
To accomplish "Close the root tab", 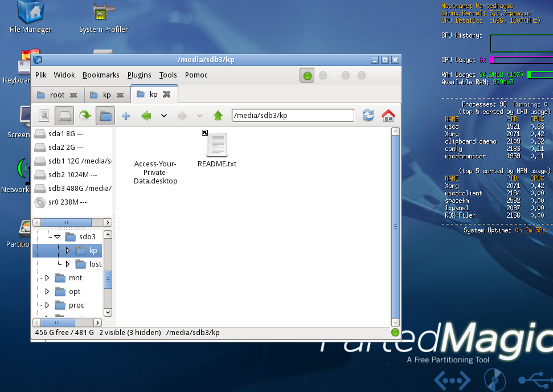I will [73, 95].
